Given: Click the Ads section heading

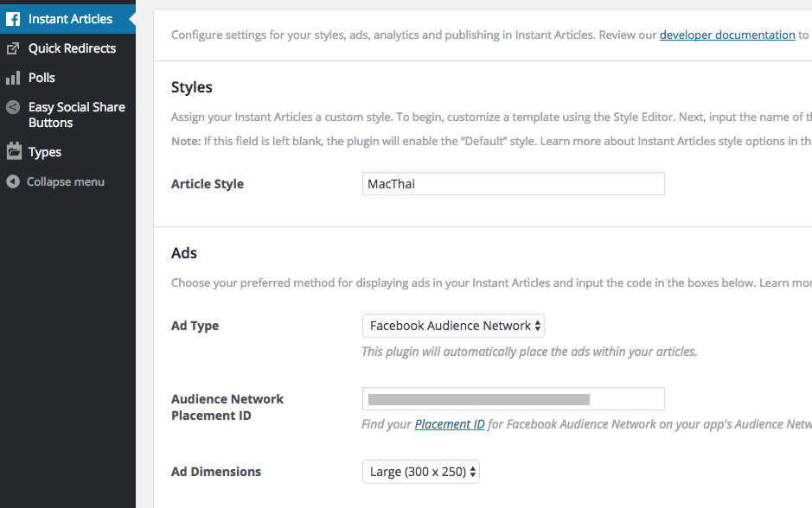Looking at the screenshot, I should 184,253.
